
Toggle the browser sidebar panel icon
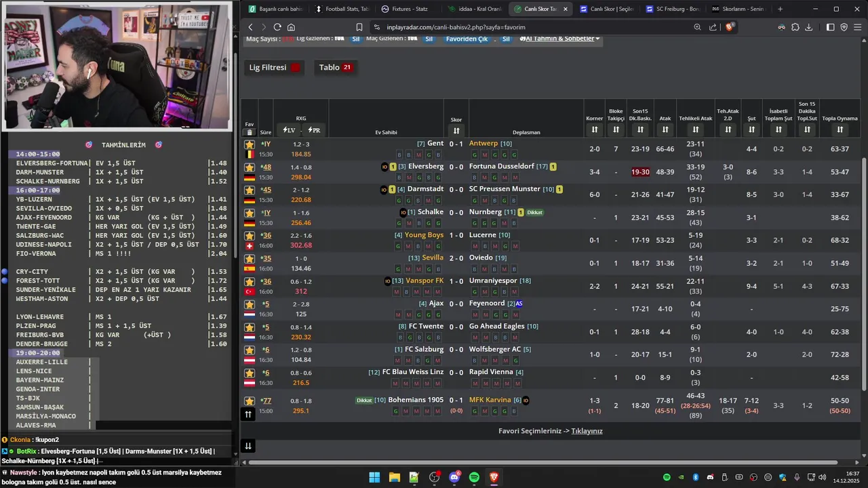[x=831, y=27]
